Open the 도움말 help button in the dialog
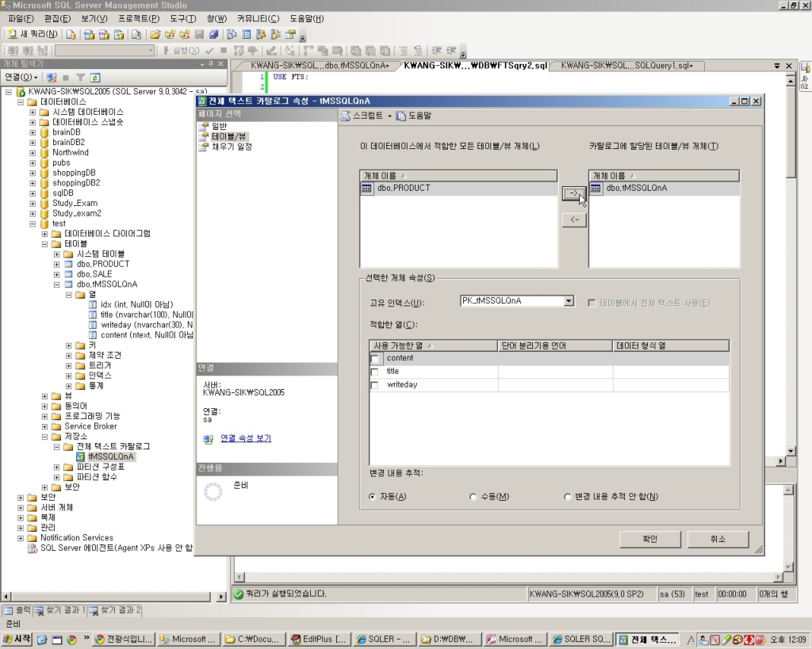Image resolution: width=812 pixels, height=649 pixels. click(x=413, y=116)
